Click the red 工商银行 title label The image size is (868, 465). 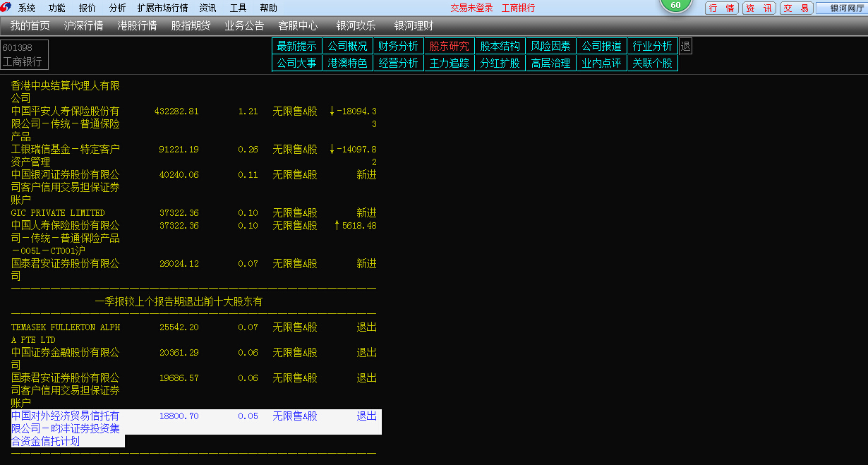coord(518,8)
